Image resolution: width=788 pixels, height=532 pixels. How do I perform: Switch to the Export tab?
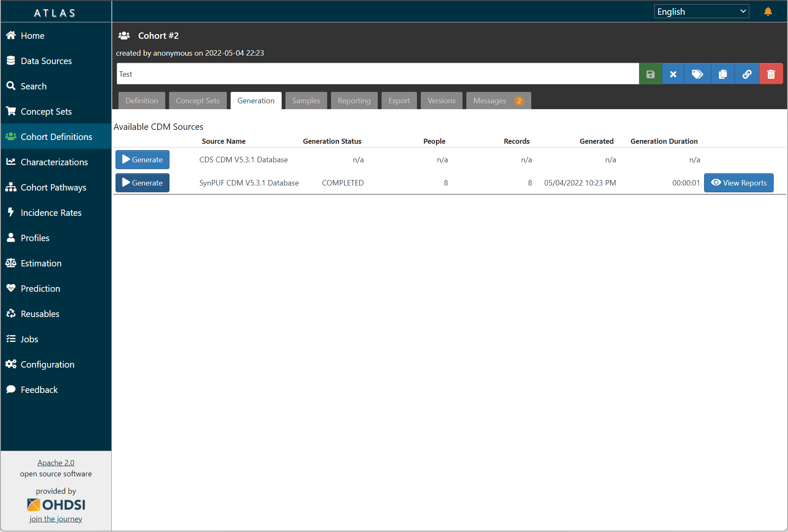point(399,101)
